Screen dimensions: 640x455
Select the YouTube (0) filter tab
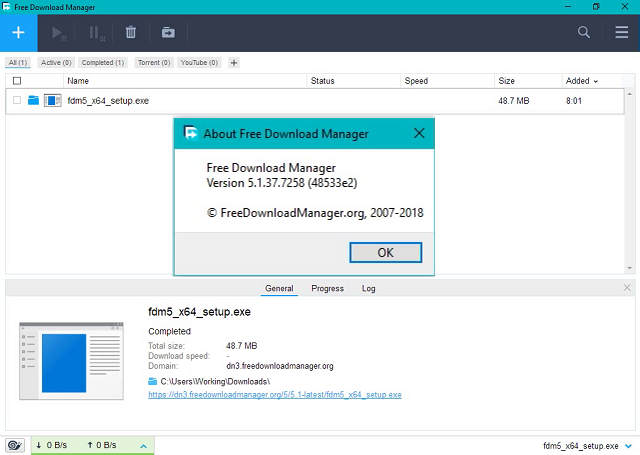click(x=200, y=62)
